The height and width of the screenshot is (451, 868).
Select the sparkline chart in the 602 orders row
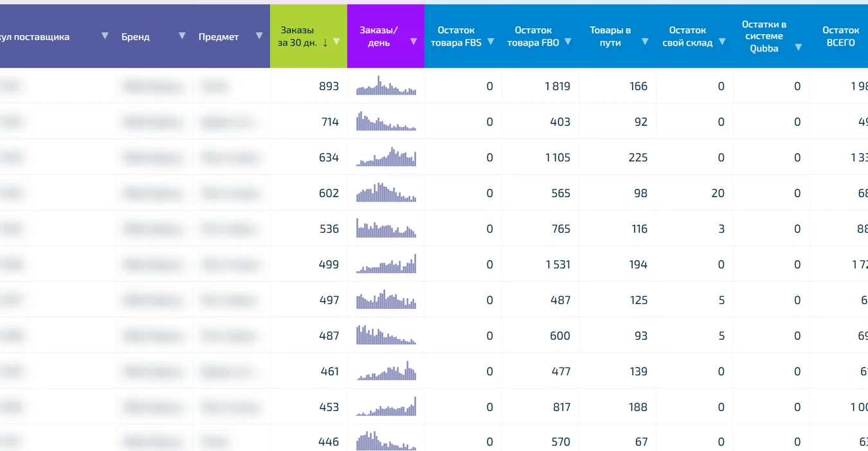click(386, 192)
